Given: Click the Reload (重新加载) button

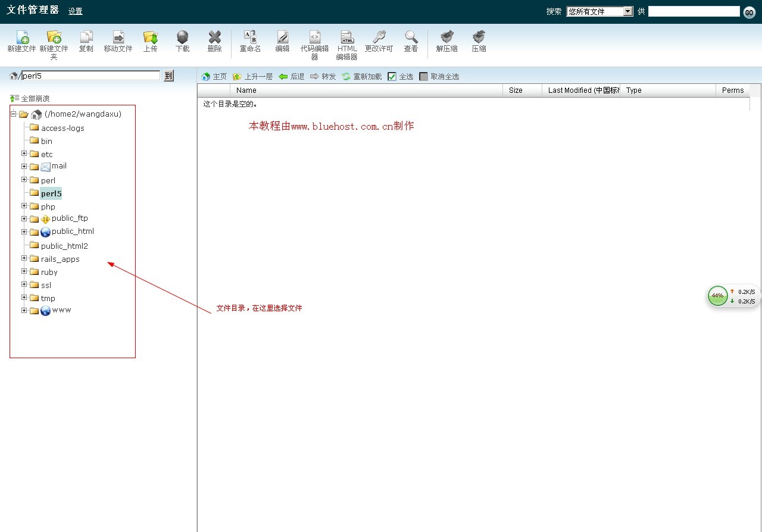Looking at the screenshot, I should pyautogui.click(x=362, y=77).
